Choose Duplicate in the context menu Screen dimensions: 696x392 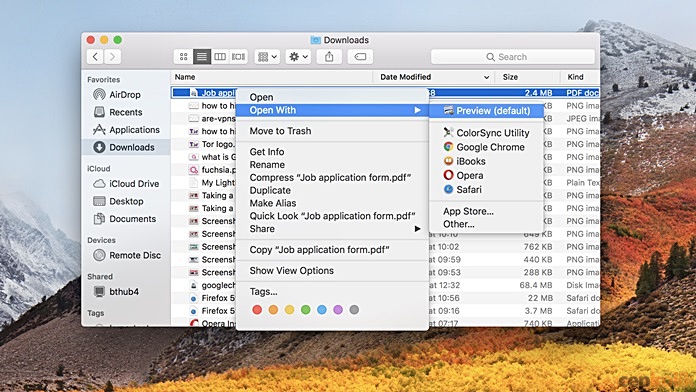(332, 190)
